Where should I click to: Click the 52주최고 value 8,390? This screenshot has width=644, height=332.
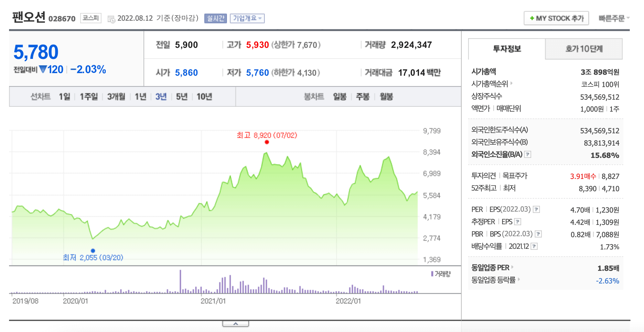[587, 189]
